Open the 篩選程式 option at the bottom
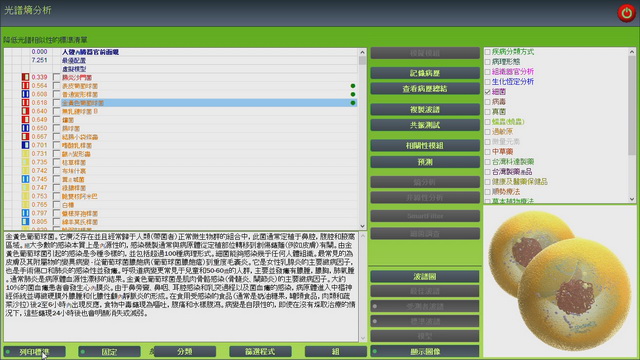The height and width of the screenshot is (360, 640). click(x=260, y=351)
